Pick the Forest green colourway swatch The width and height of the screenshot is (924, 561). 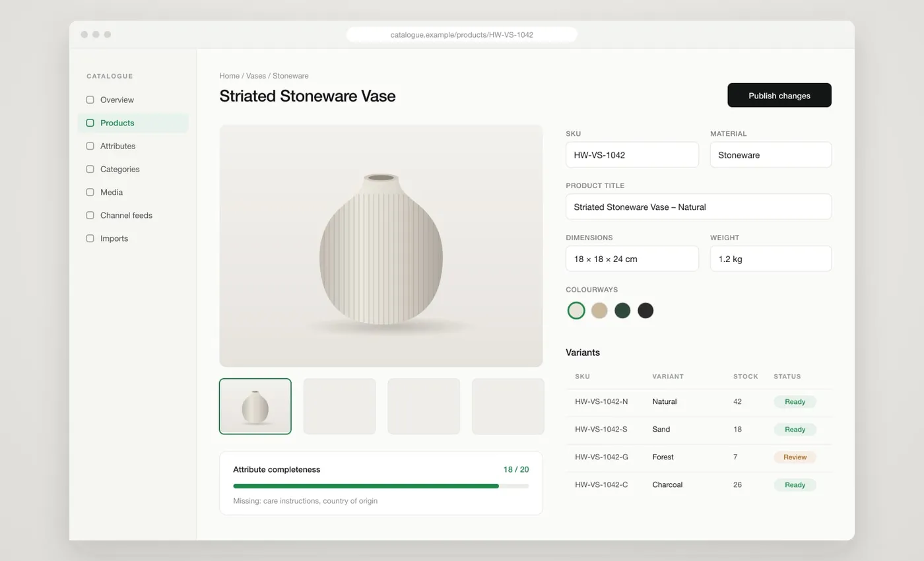(x=622, y=310)
